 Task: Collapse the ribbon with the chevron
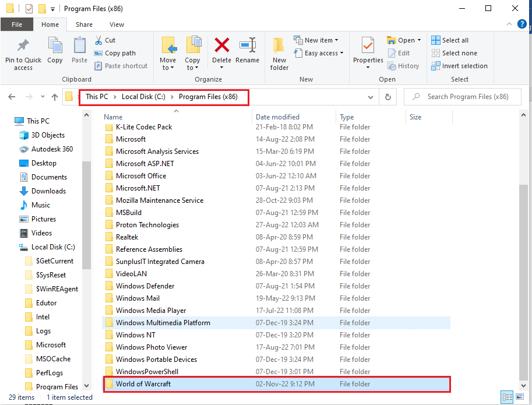click(509, 24)
